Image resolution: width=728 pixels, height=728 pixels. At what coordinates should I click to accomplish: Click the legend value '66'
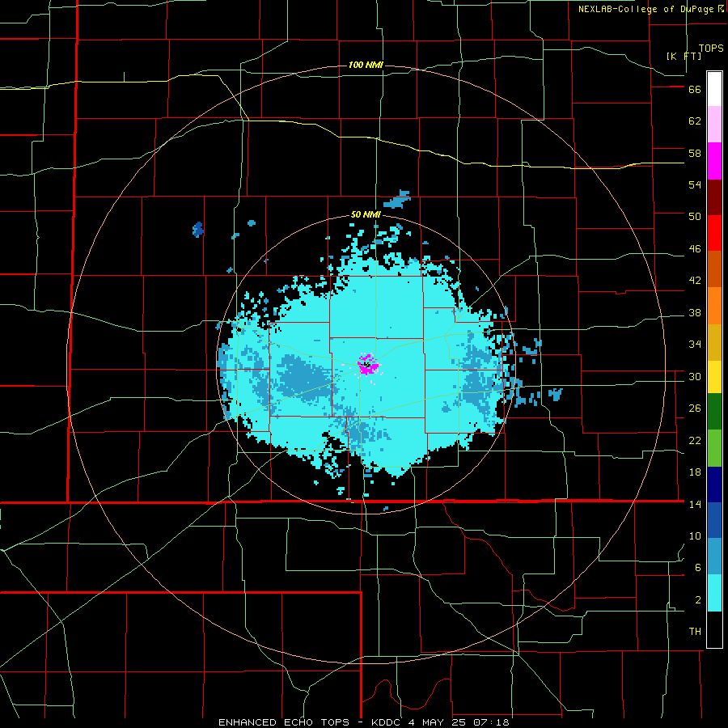695,90
